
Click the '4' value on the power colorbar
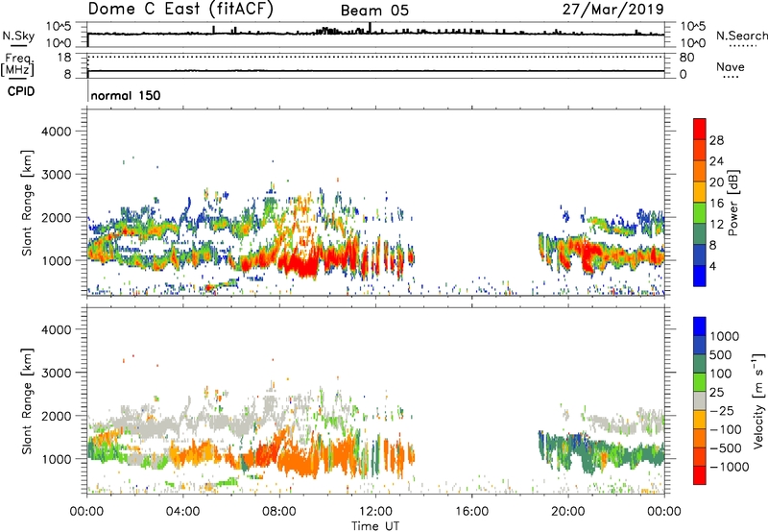tap(712, 266)
